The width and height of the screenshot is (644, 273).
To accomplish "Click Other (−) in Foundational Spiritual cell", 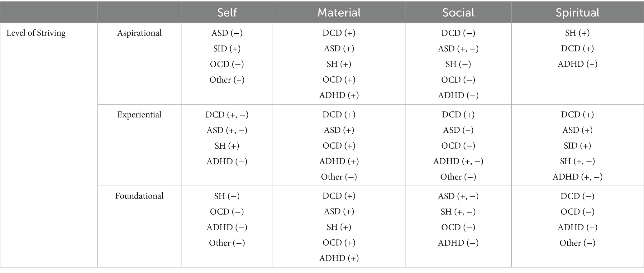I will 577,243.
